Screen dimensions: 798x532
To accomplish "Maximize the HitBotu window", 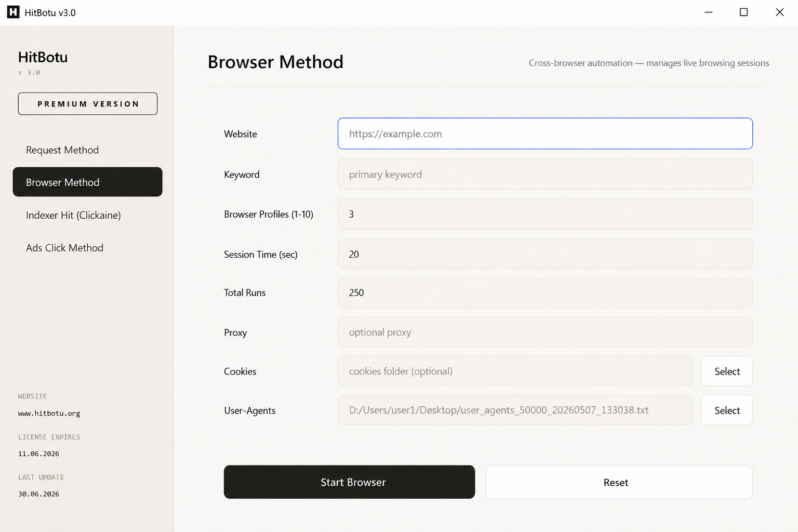I will coord(744,12).
